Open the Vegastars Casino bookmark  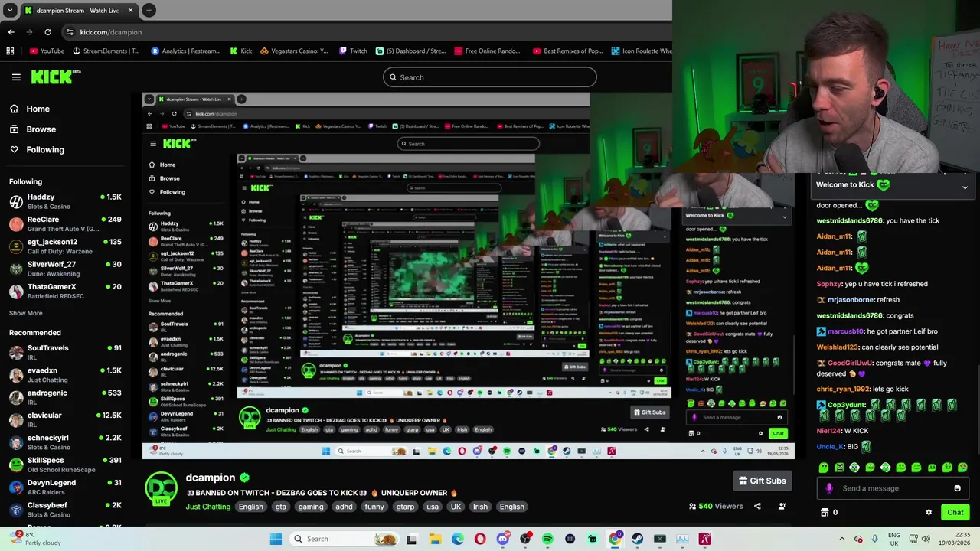coord(294,51)
